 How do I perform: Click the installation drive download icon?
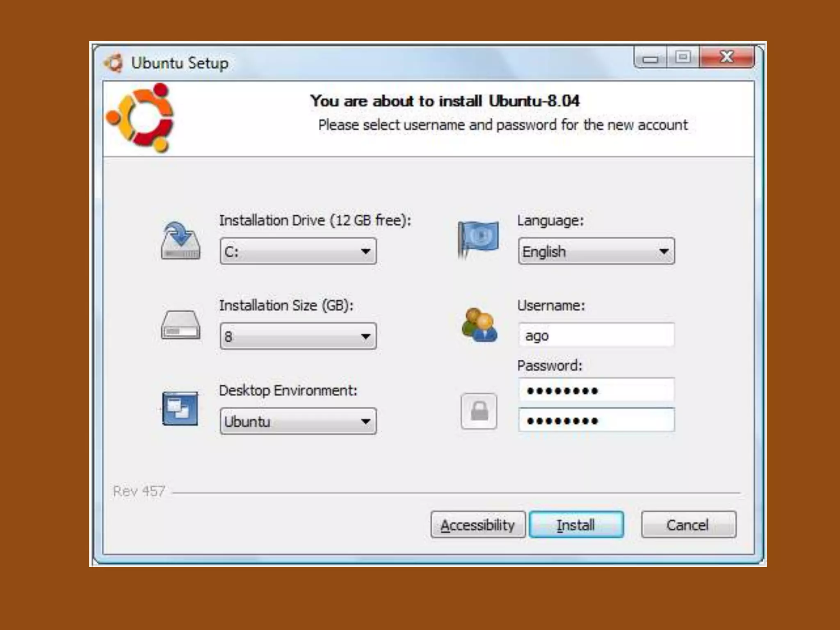180,241
